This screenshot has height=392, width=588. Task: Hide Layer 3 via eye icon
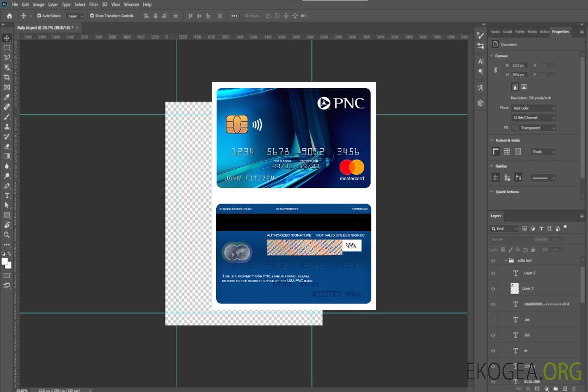[493, 289]
